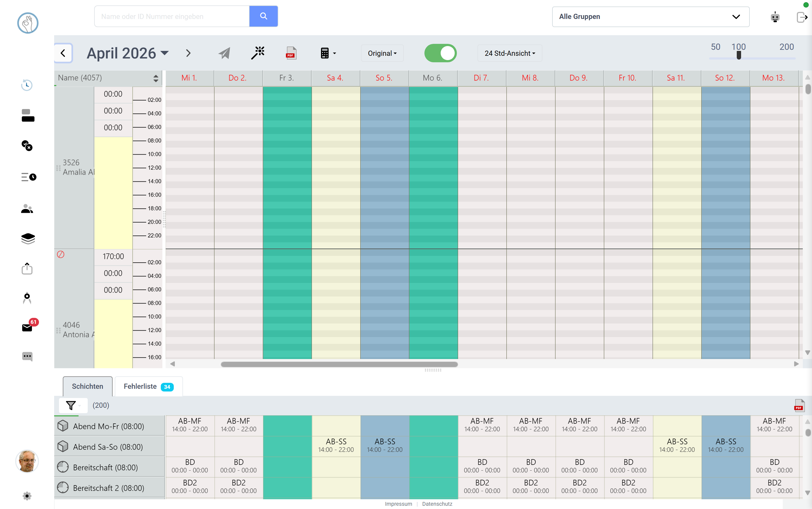The width and height of the screenshot is (812, 509).
Task: Click the user profile photo
Action: (27, 461)
